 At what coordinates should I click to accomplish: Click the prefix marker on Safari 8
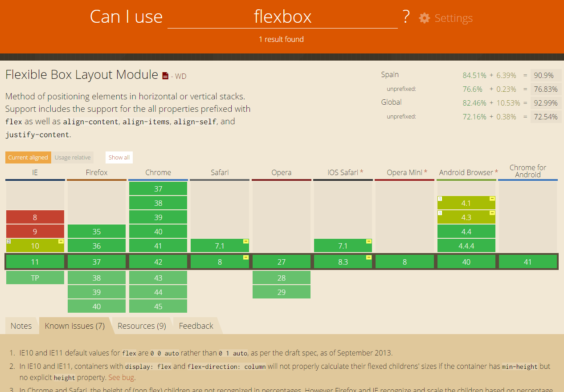click(245, 257)
